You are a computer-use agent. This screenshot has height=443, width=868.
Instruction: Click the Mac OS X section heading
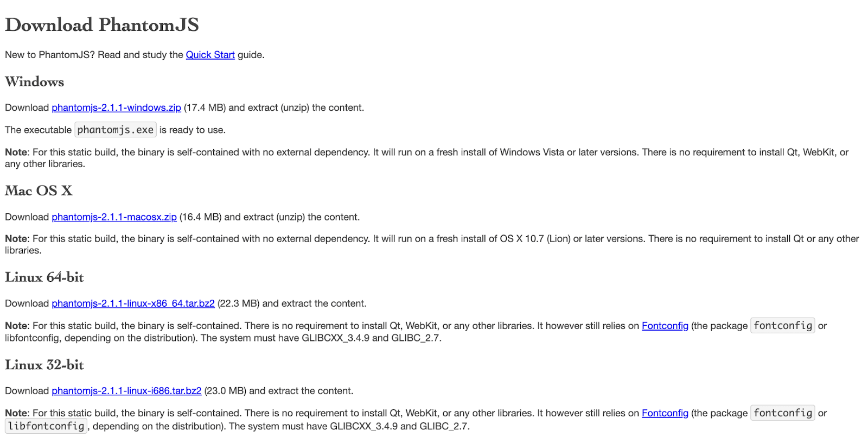pos(39,191)
